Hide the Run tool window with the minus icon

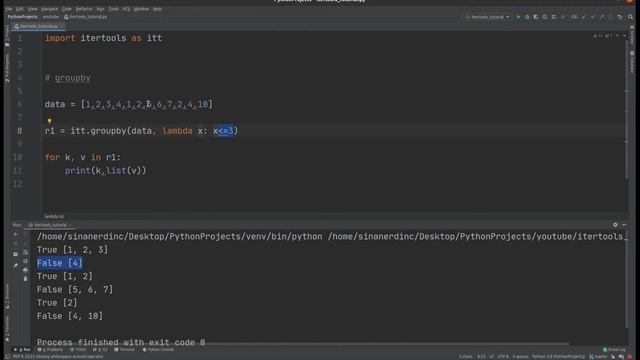tap(624, 225)
